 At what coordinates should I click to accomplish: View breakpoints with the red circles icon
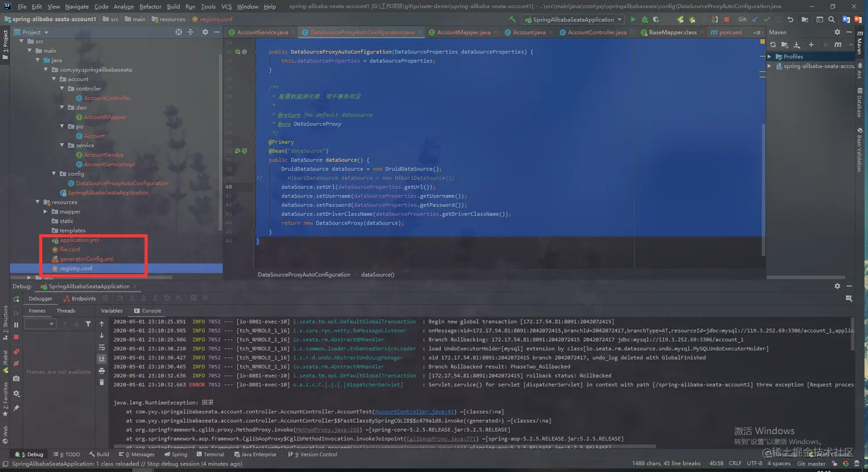[16, 351]
